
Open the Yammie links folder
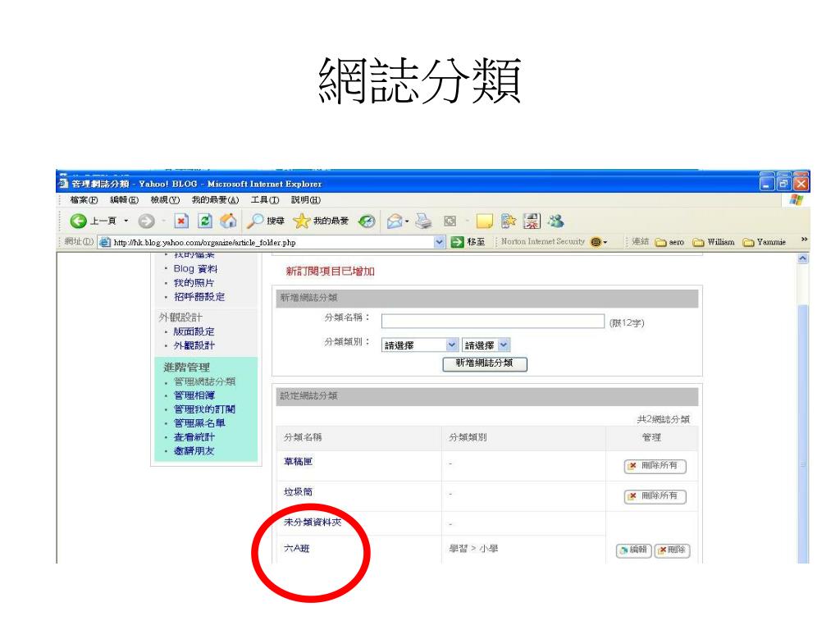pos(765,242)
